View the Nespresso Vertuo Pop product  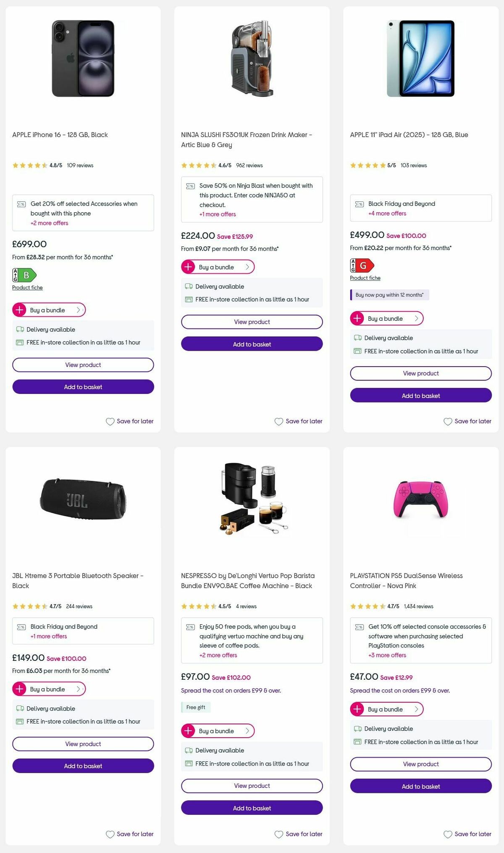pos(252,786)
